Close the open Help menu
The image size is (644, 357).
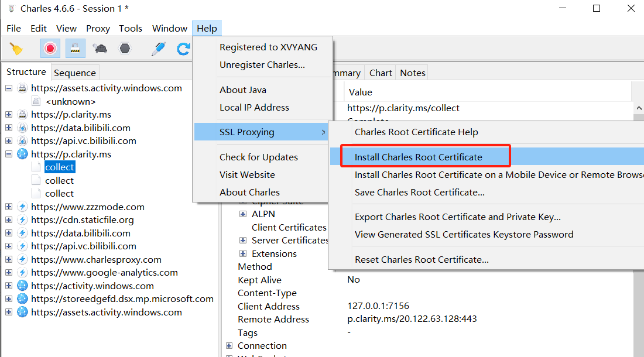[x=207, y=28]
